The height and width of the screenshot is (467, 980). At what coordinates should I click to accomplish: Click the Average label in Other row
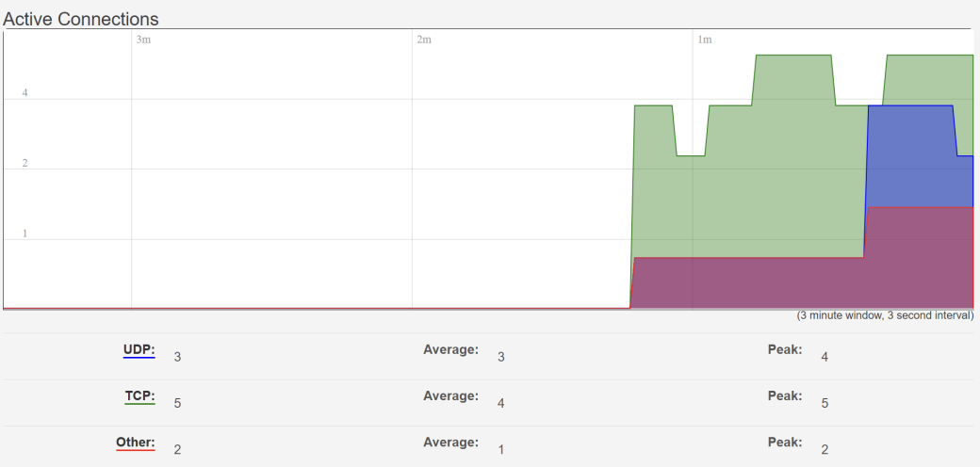pyautogui.click(x=450, y=442)
